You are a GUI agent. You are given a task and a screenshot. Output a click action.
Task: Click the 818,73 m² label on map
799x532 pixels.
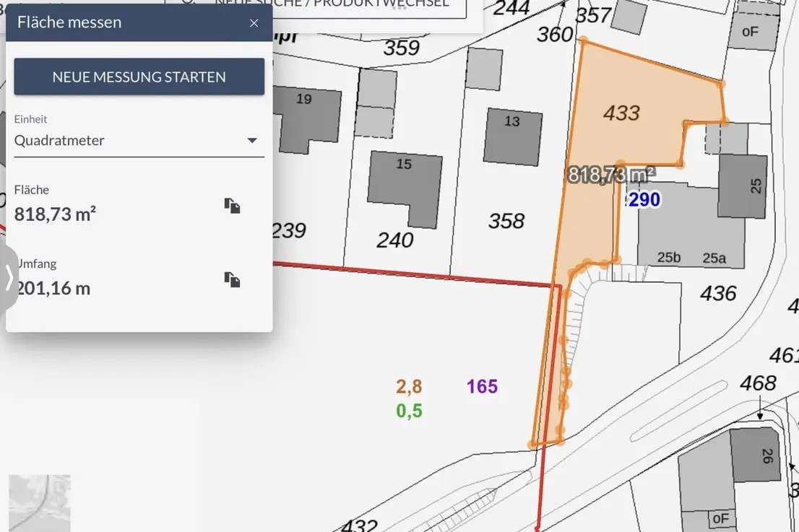[611, 175]
